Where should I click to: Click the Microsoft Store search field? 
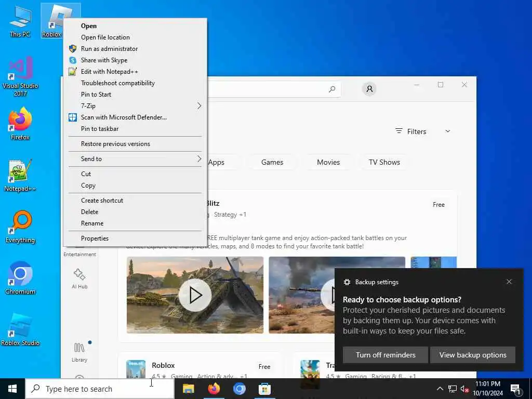pos(274,89)
